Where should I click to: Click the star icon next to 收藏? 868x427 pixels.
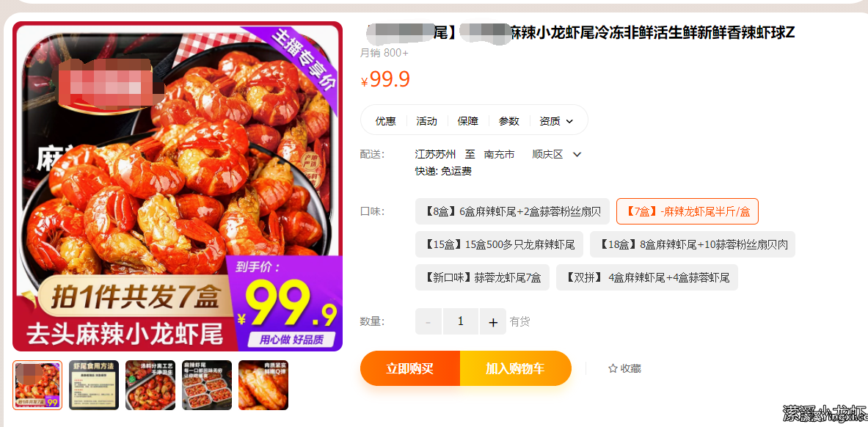tap(613, 368)
